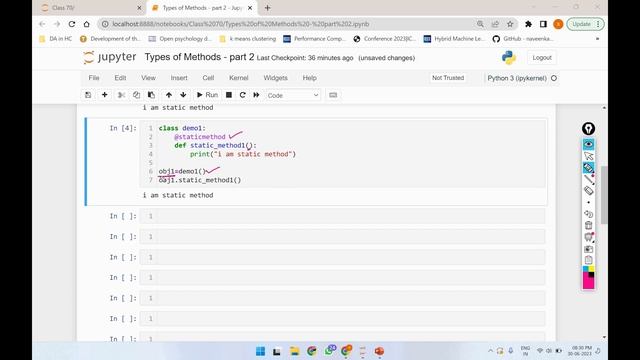The height and width of the screenshot is (360, 640).
Task: Pick the magenta color swatch
Action: pos(588,281)
